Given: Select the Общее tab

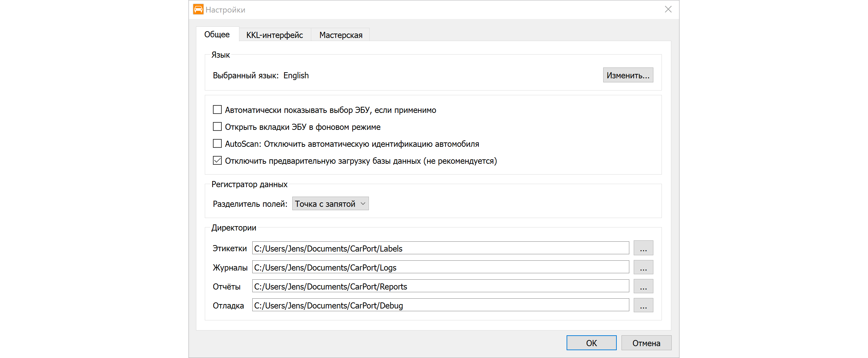Looking at the screenshot, I should [x=217, y=35].
